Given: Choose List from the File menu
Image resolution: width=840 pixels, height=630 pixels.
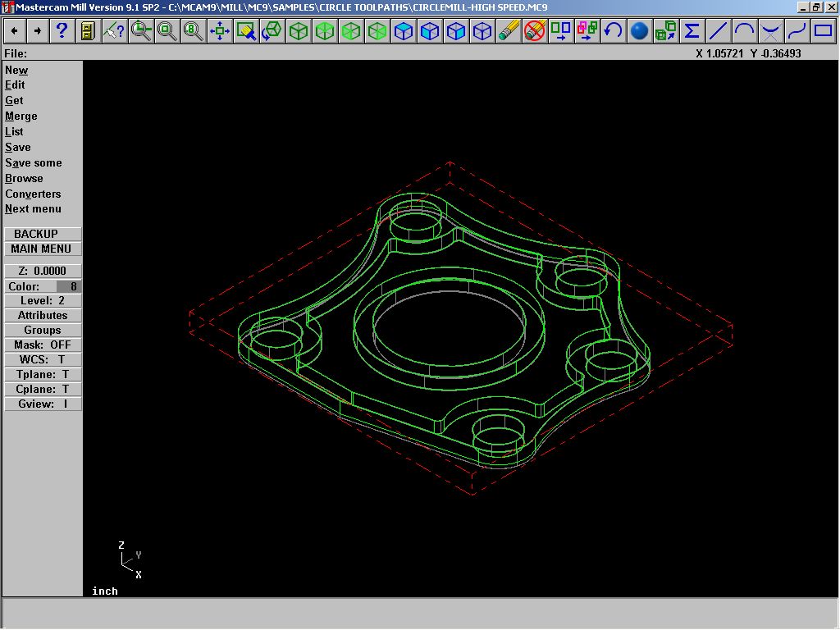Looking at the screenshot, I should click(x=14, y=131).
